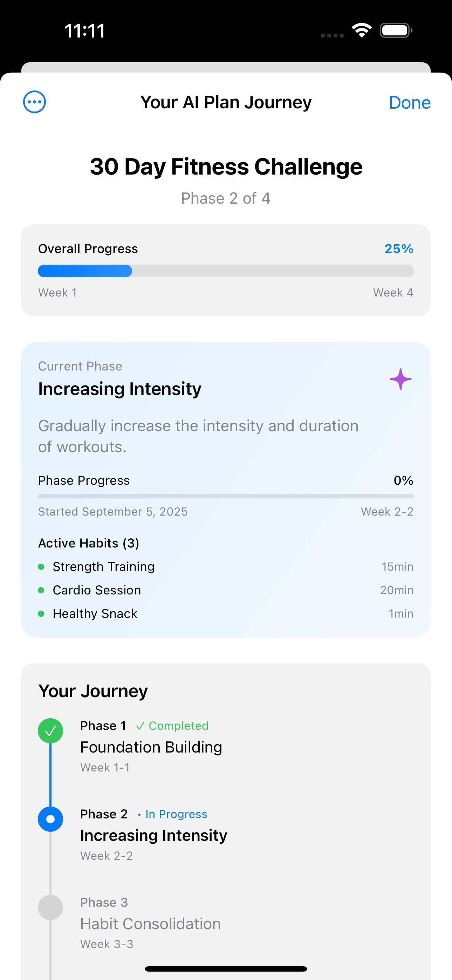Tap the small green Completed check icon

tap(140, 726)
